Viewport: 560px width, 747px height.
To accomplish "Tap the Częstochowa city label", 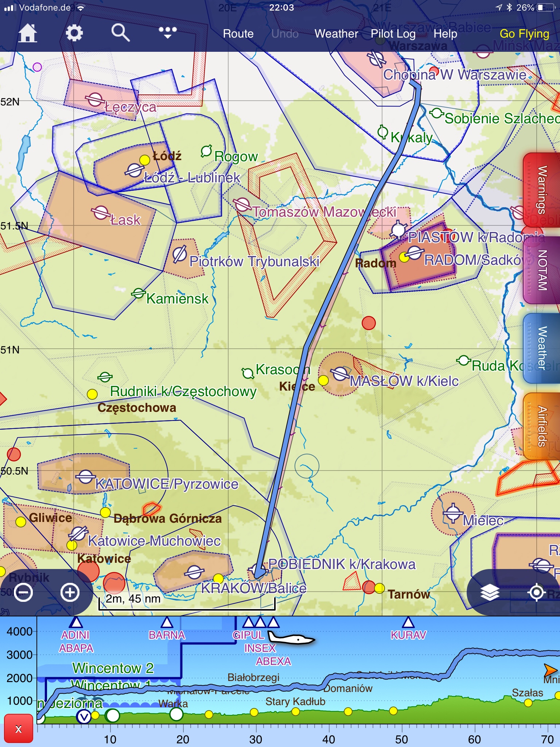I will [x=137, y=407].
